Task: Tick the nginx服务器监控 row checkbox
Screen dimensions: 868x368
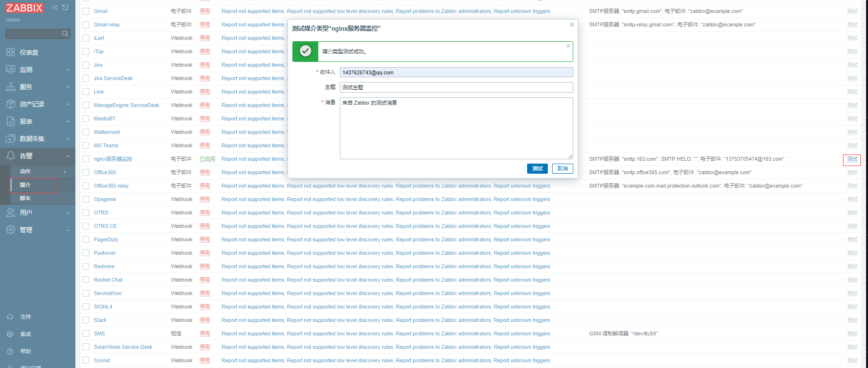Action: [86, 159]
